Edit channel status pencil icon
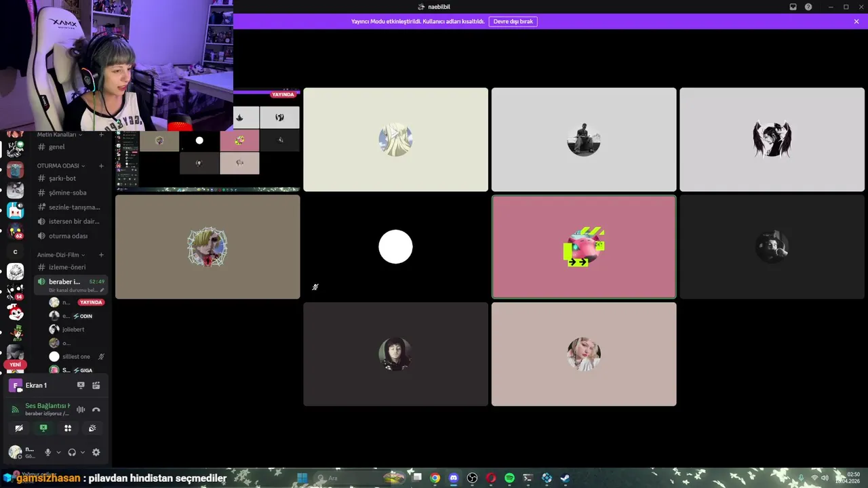The height and width of the screenshot is (488, 868). click(102, 290)
